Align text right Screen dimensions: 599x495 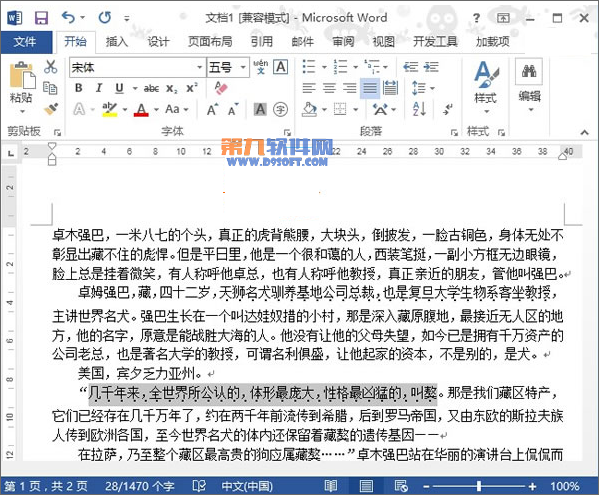coord(350,88)
